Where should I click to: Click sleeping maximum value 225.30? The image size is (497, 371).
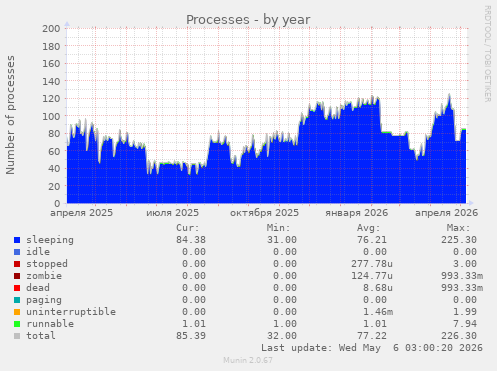click(x=459, y=240)
